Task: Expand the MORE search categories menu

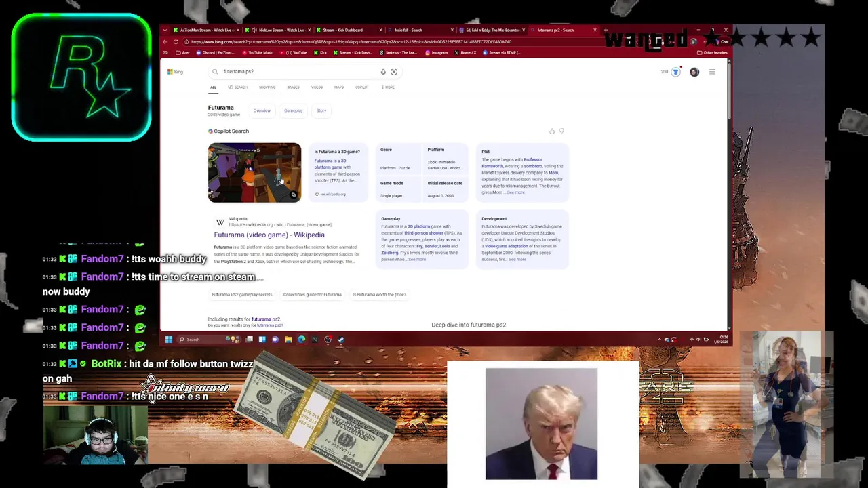Action: [x=388, y=87]
